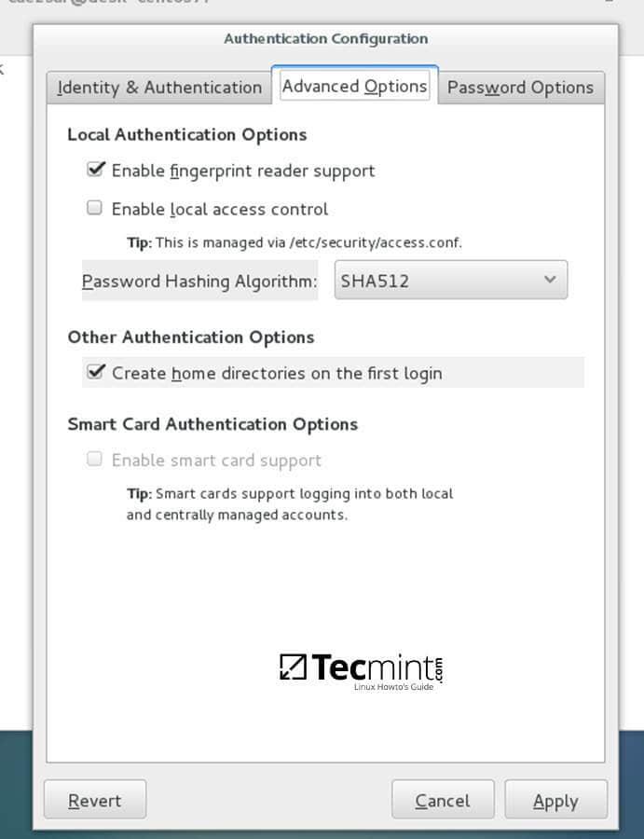The width and height of the screenshot is (644, 839).
Task: Disable fingerprint reader support checkbox
Action: click(x=94, y=170)
